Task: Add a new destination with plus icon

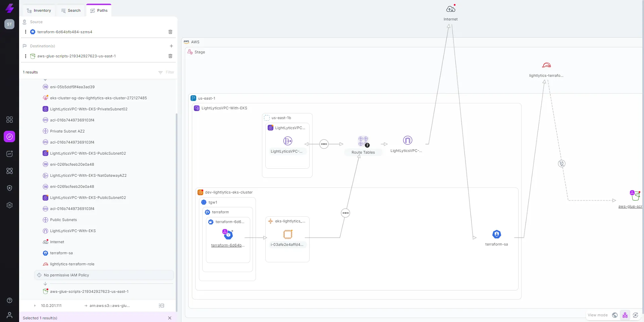Action: [171, 46]
